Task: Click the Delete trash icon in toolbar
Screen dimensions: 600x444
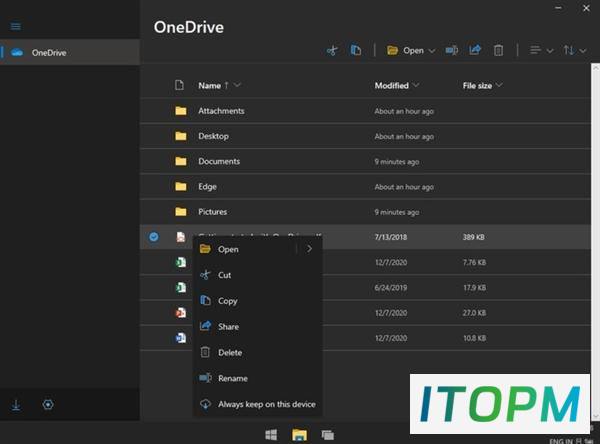Action: (x=498, y=50)
